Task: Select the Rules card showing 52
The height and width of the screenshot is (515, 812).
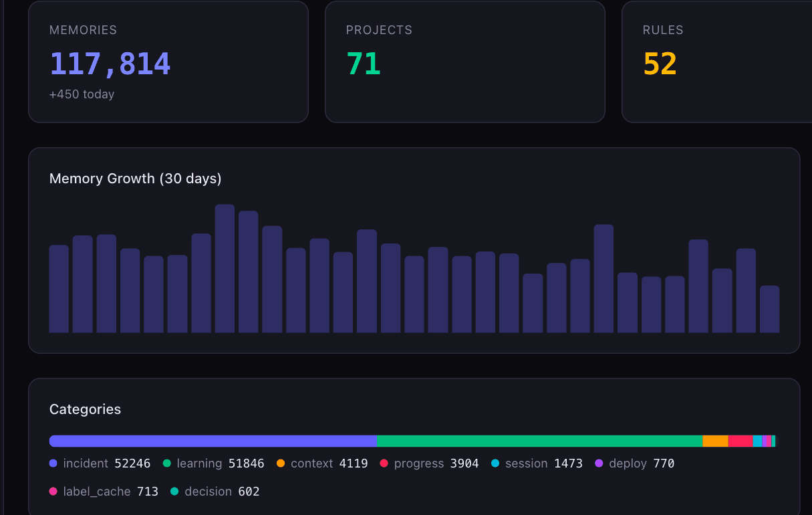Action: tap(717, 62)
